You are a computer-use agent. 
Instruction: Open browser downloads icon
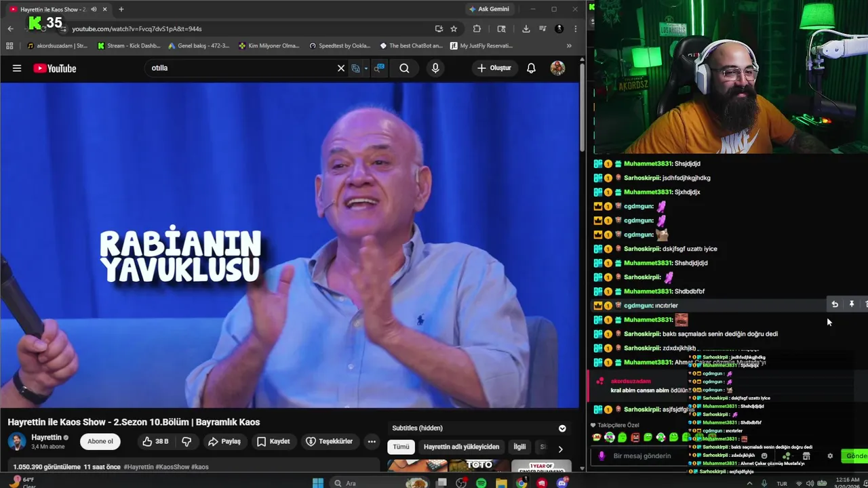pyautogui.click(x=526, y=28)
